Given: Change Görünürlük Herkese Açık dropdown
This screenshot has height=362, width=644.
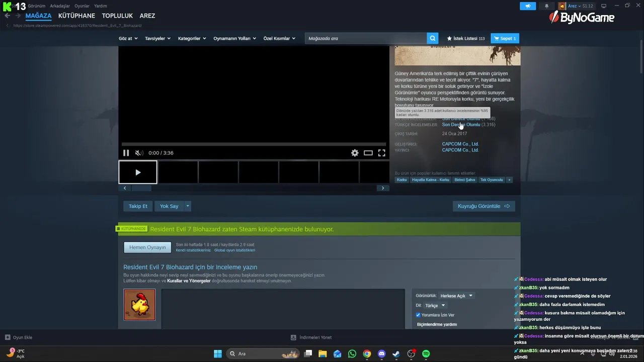Looking at the screenshot, I should click(x=456, y=296).
